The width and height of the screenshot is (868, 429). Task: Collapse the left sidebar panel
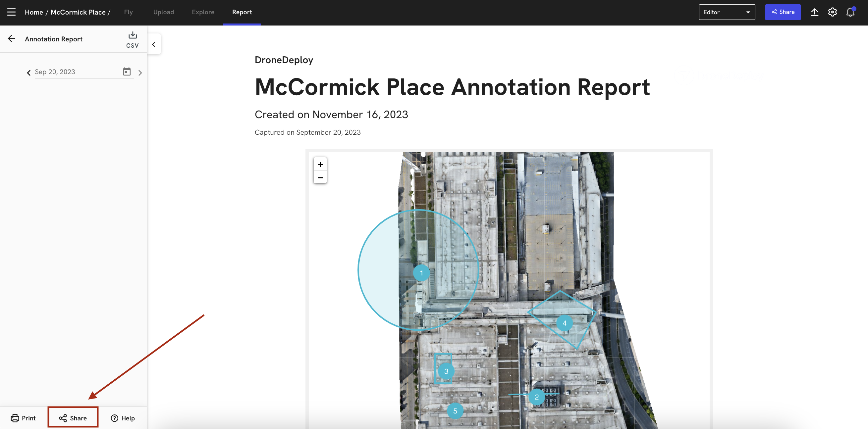tap(154, 44)
